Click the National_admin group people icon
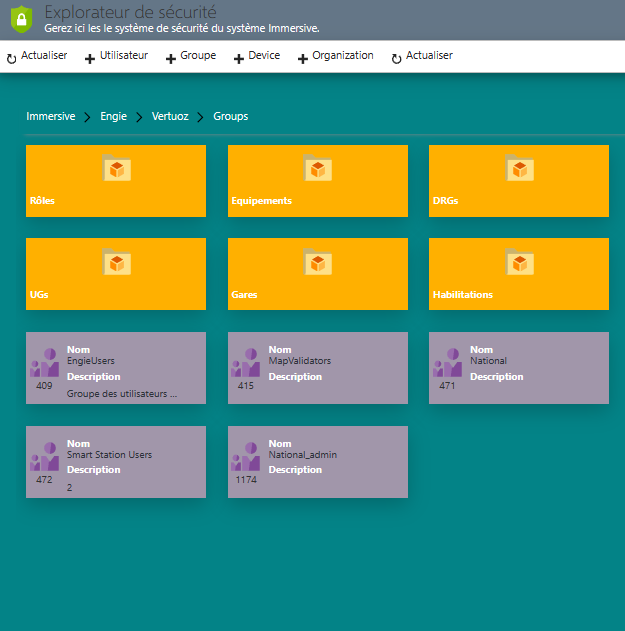 pos(245,456)
